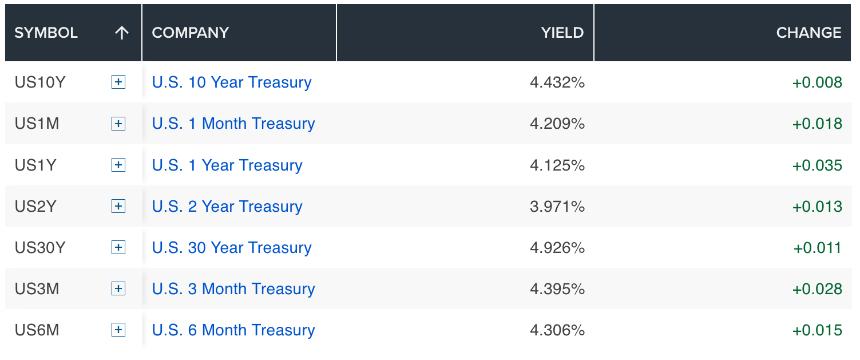The height and width of the screenshot is (360, 860).
Task: Click the plus icon beside US6M
Action: coord(118,330)
